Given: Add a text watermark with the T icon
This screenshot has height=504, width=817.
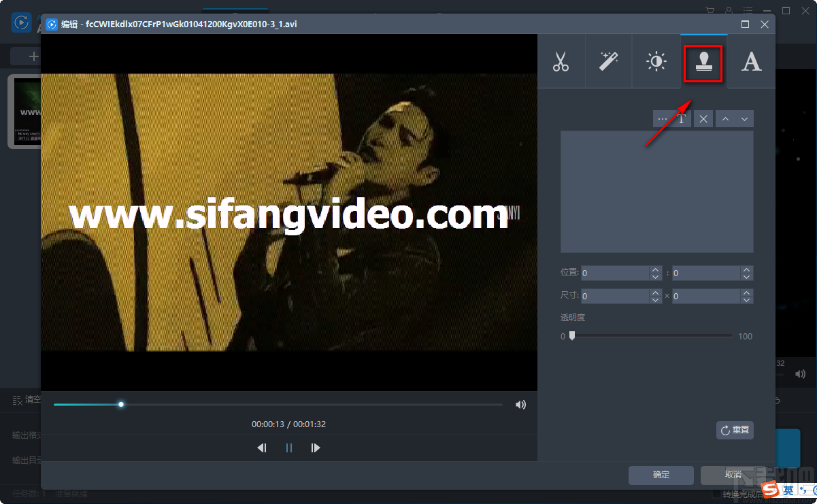Looking at the screenshot, I should pos(682,119).
